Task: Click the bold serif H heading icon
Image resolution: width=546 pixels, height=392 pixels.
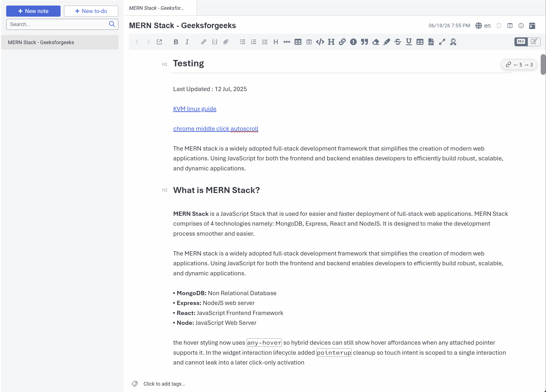Action: [x=331, y=42]
